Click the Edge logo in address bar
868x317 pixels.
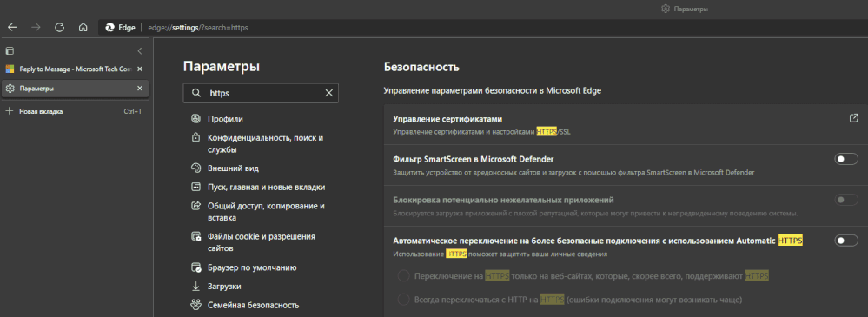click(109, 27)
